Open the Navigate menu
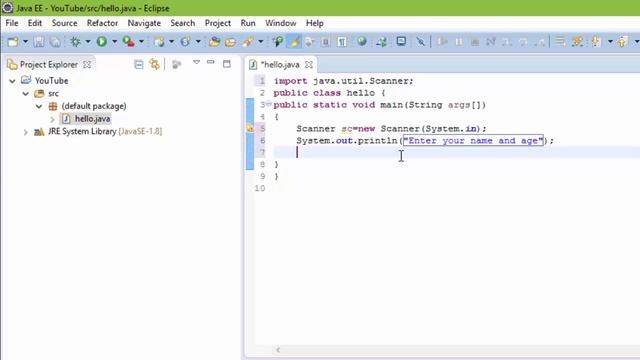 [144, 23]
